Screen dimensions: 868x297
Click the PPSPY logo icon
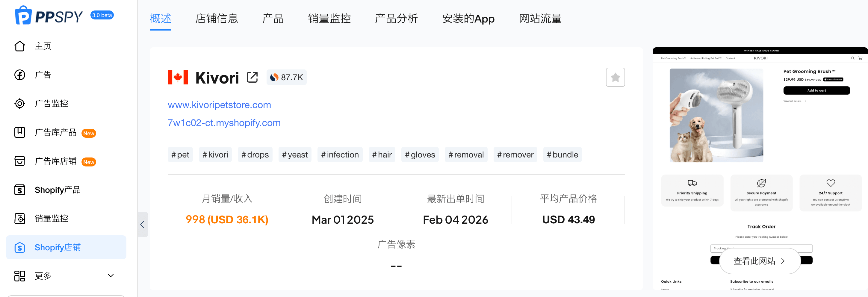coord(23,16)
